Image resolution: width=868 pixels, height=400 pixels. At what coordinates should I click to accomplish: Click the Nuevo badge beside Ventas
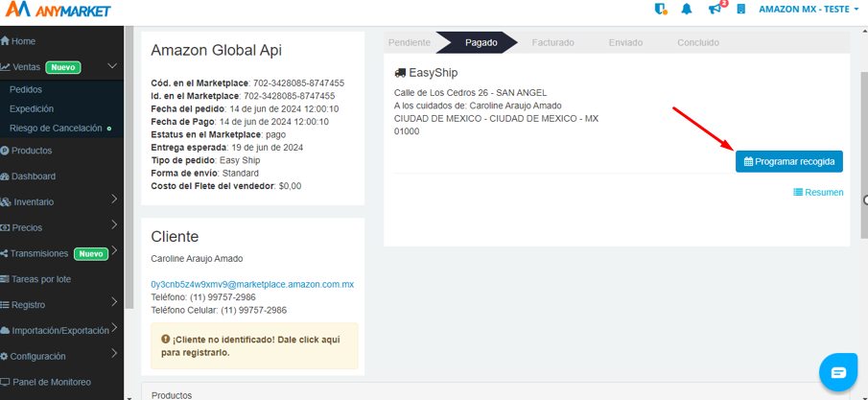tap(63, 67)
